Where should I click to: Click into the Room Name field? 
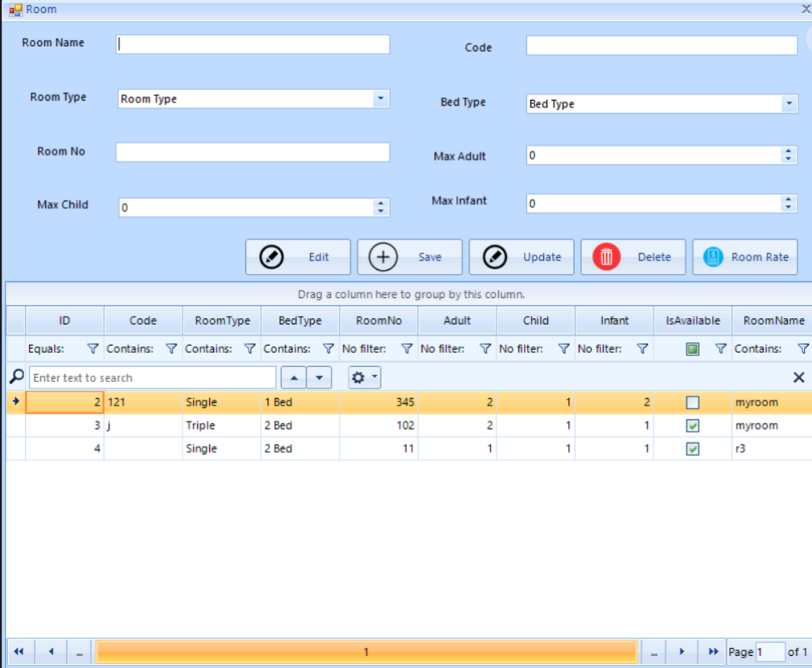tap(253, 44)
